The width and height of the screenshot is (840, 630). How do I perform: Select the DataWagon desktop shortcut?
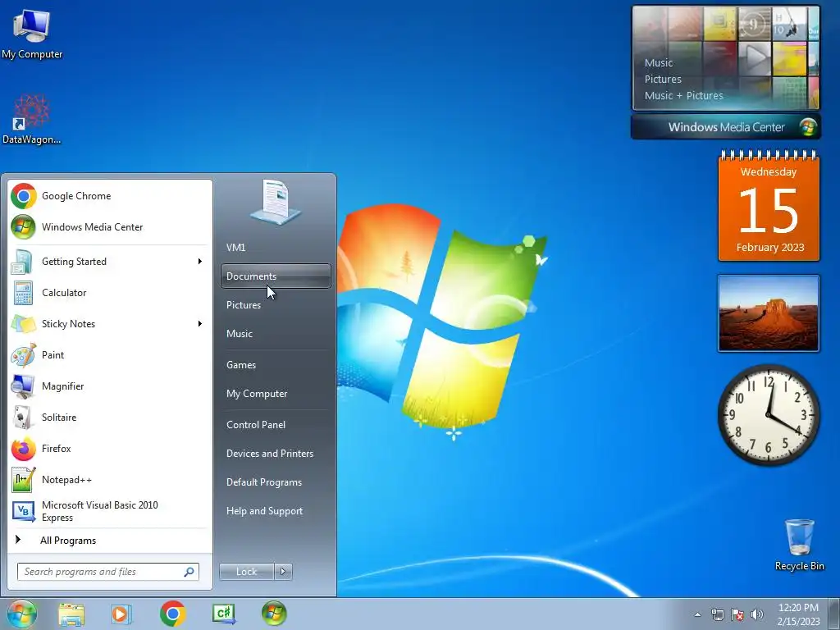click(x=32, y=119)
